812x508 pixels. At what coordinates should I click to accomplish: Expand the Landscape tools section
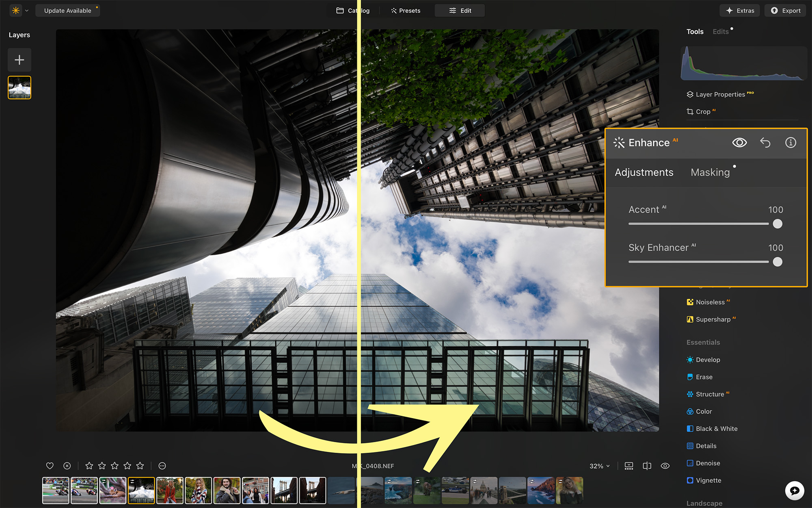(x=704, y=503)
